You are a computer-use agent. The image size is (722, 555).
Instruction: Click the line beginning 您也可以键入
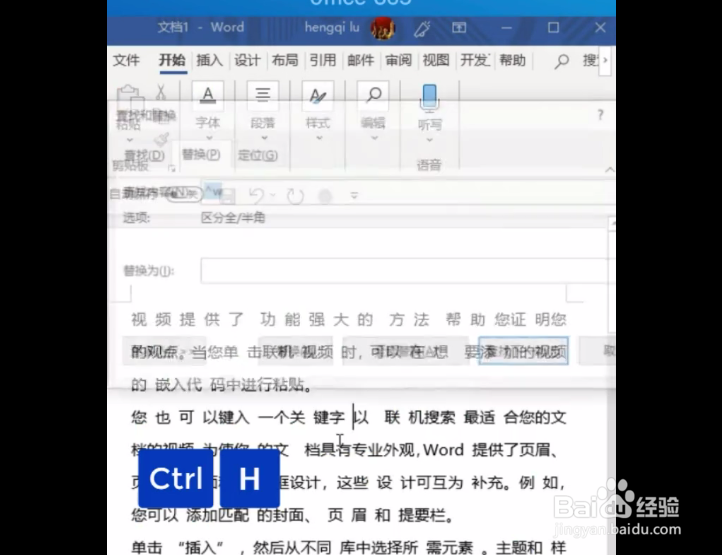349,417
